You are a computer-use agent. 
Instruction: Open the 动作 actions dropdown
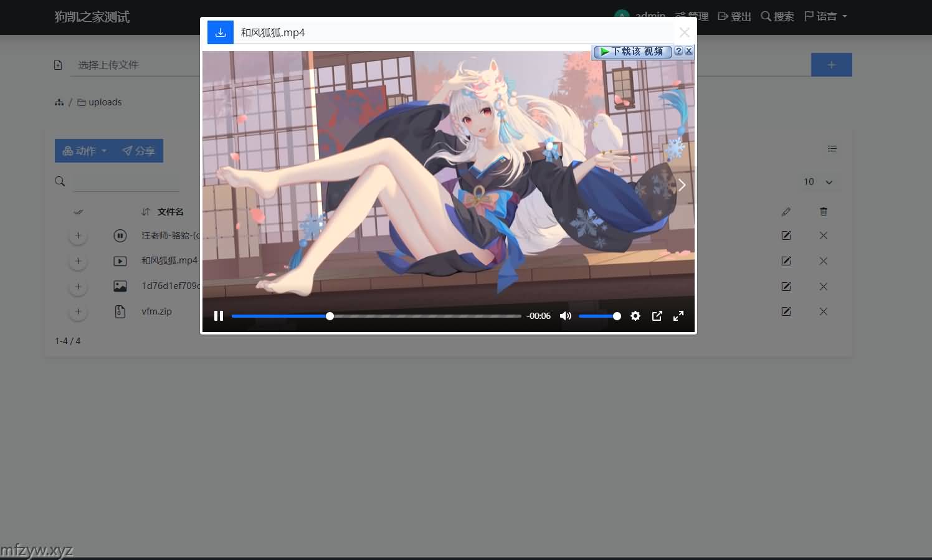[x=85, y=151]
